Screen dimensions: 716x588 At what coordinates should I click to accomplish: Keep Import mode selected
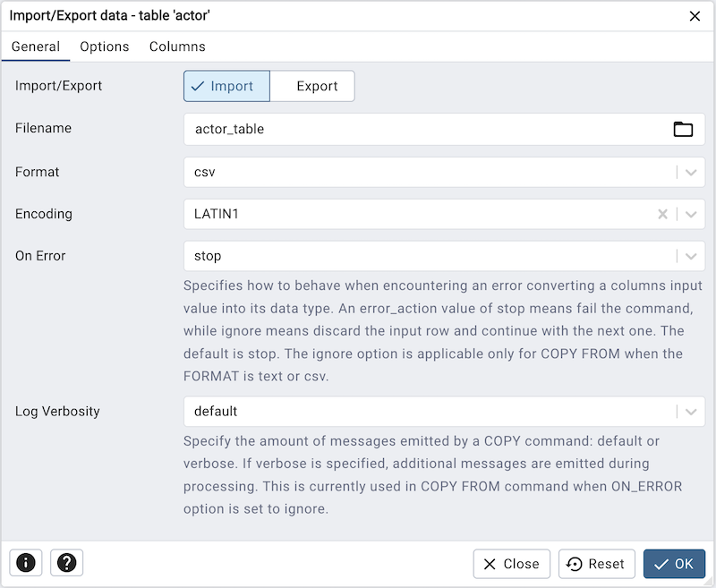pyautogui.click(x=226, y=86)
